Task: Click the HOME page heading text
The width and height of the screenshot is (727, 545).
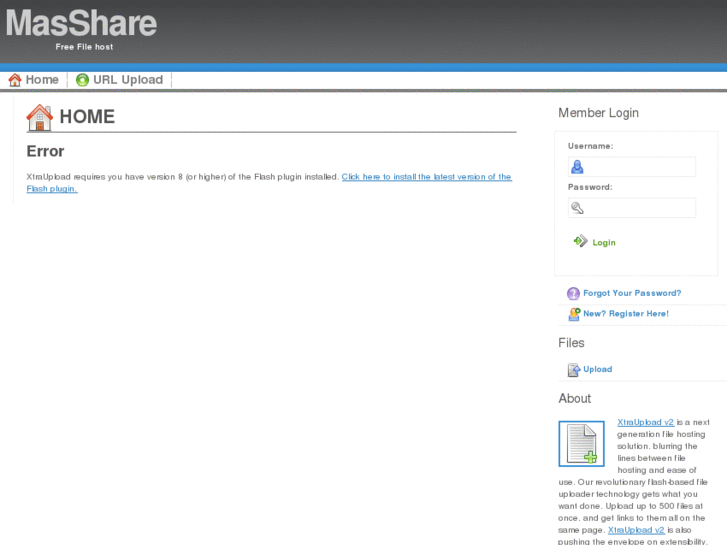Action: (x=87, y=117)
